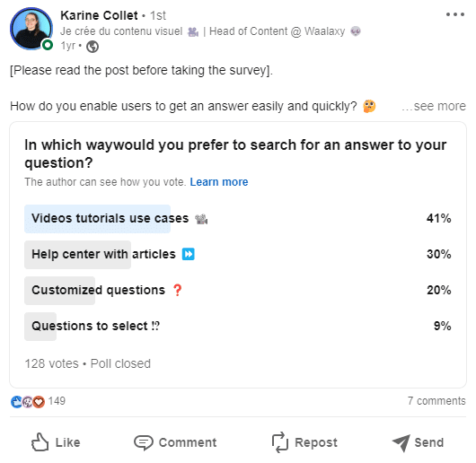Open the 7 comments link

pos(436,401)
